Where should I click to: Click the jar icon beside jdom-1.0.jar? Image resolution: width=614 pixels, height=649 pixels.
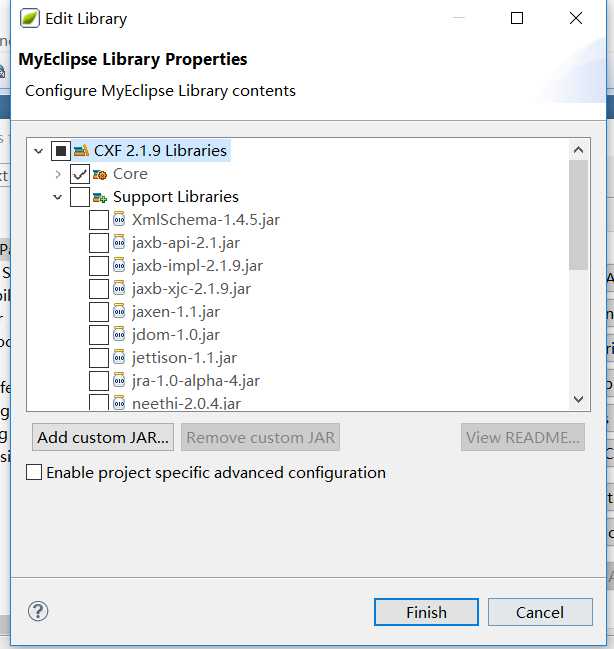[119, 334]
